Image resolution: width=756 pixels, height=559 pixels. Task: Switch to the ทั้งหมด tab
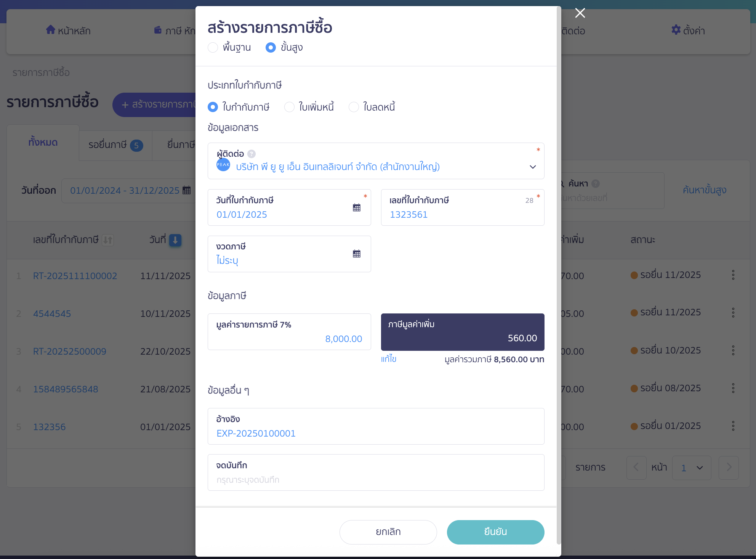(x=43, y=143)
